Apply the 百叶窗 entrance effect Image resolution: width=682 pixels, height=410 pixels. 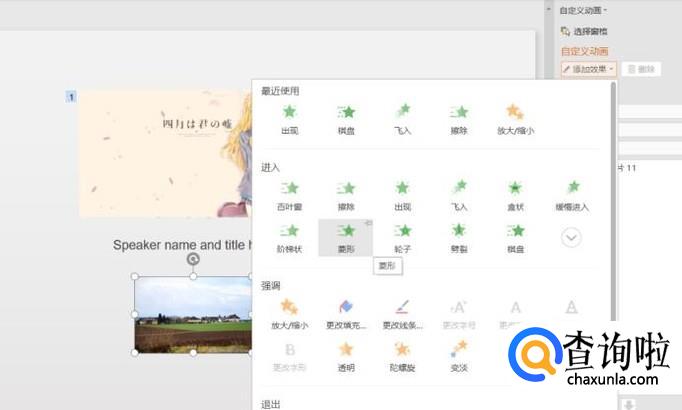click(x=290, y=196)
